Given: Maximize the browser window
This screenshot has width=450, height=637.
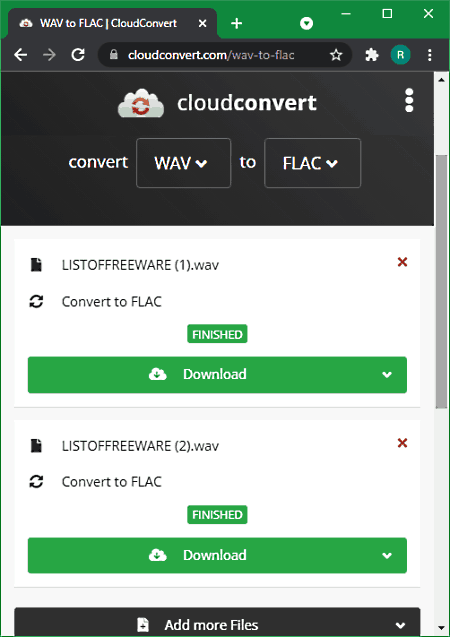Looking at the screenshot, I should (387, 14).
